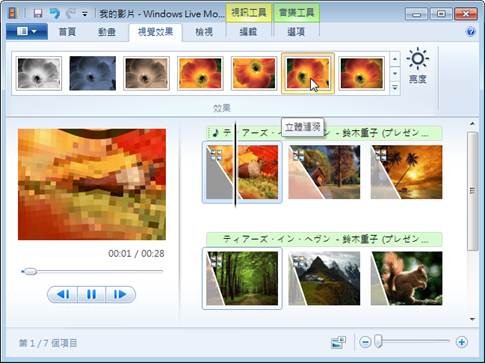This screenshot has width=485, height=363.
Task: Apply the fourth orange flower effect thumbnail
Action: coord(200,73)
